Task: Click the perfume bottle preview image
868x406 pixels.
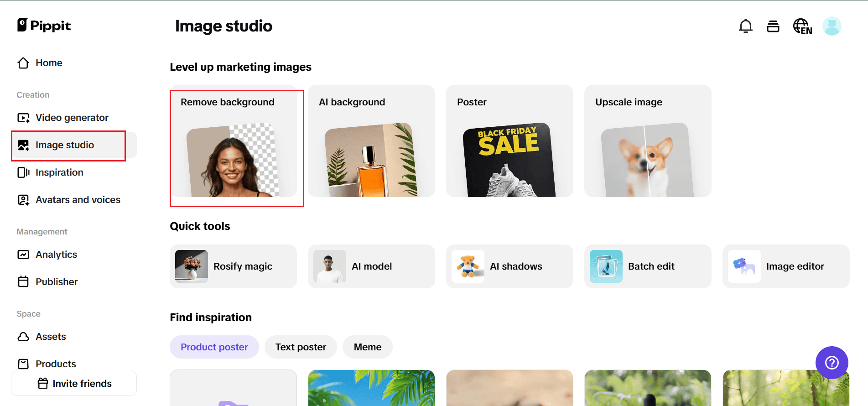Action: pyautogui.click(x=371, y=161)
